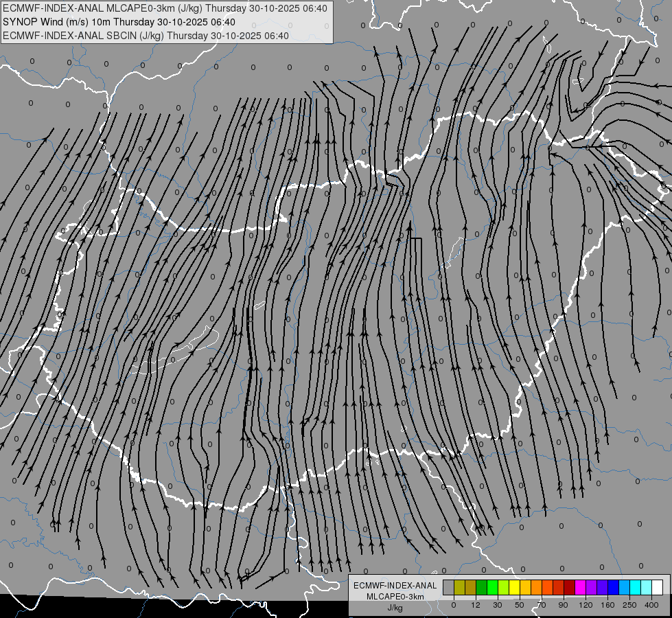Select the SYNOP Wind 10m title line
This screenshot has width=672, height=618.
click(119, 22)
